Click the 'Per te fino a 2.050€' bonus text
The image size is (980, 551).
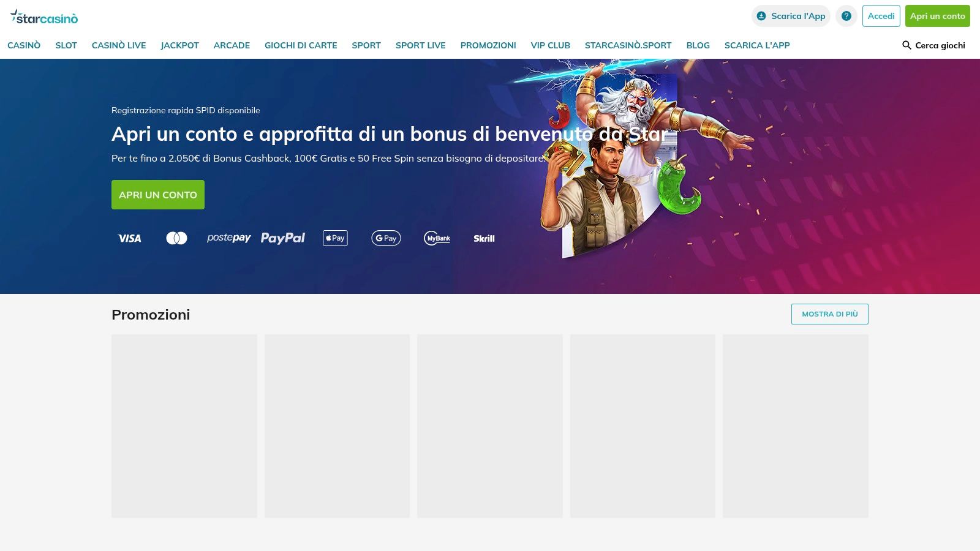click(x=328, y=158)
